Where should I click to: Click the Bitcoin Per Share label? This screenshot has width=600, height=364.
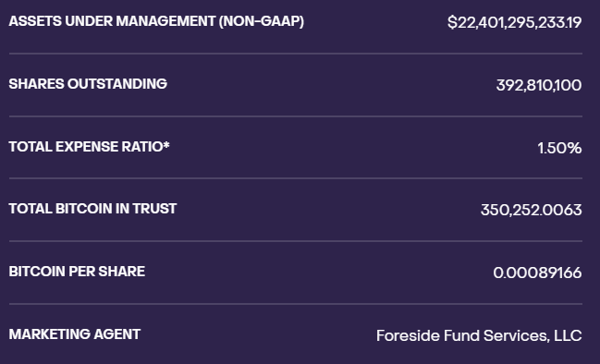click(x=77, y=272)
